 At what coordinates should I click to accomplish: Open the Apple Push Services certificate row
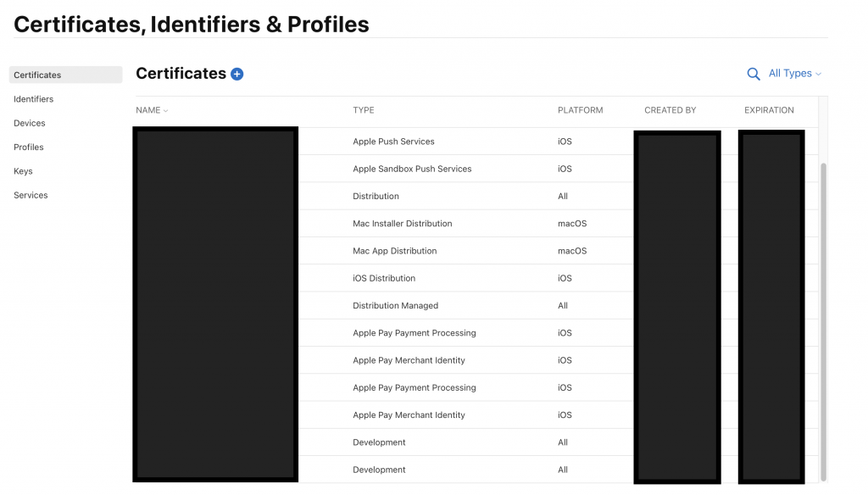tap(393, 142)
